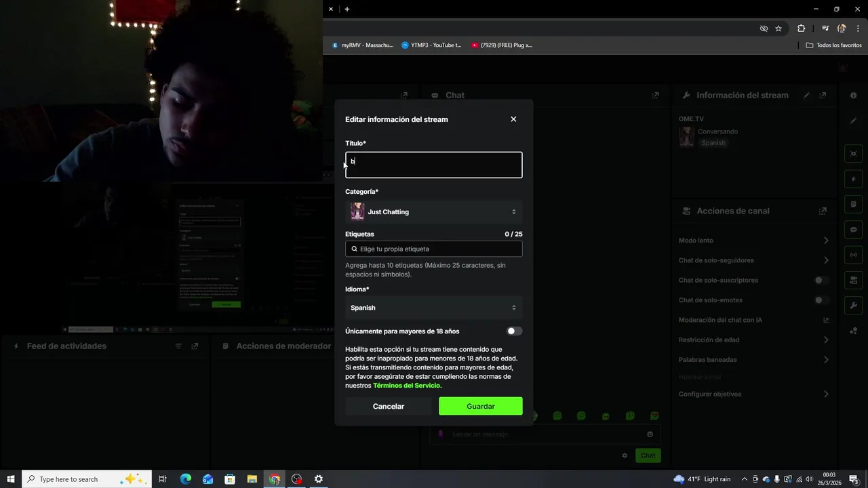The image size is (868, 488).
Task: Open the Categoría dropdown showing Just Chatting
Action: click(433, 212)
